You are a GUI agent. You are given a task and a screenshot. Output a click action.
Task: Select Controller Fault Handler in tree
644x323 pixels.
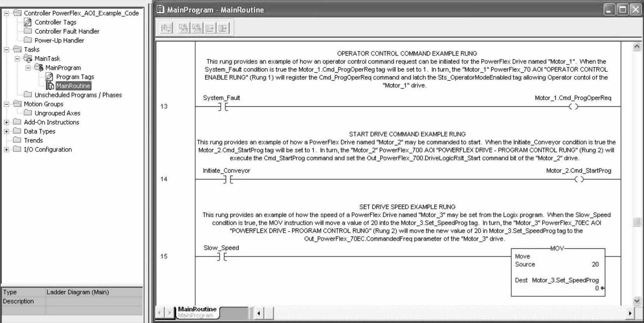click(67, 31)
